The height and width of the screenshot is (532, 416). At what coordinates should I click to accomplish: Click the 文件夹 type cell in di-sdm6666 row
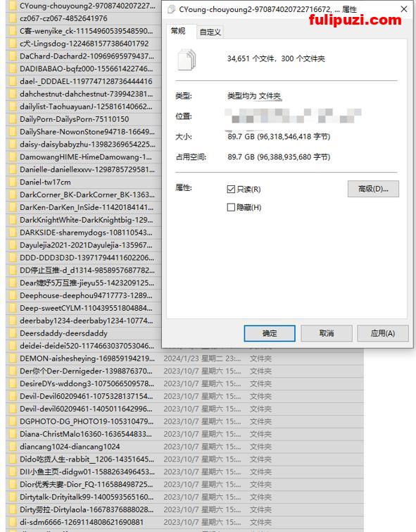260,522
